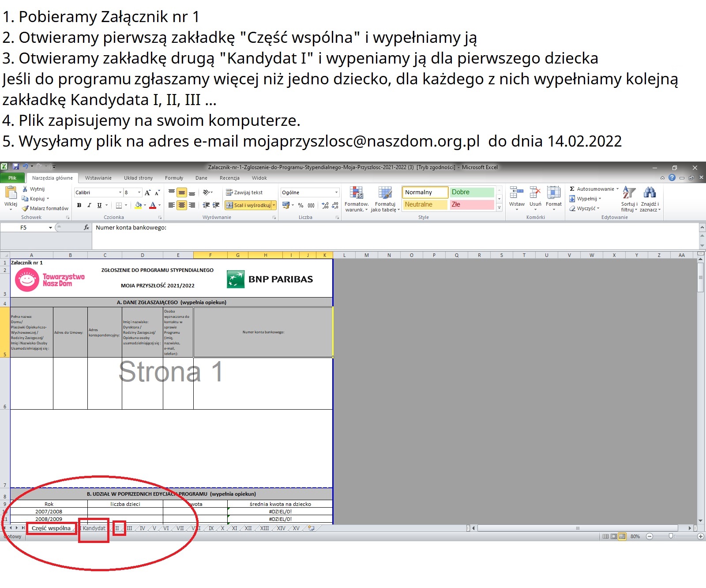The image size is (706, 588).
Task: Open the font size dropdown
Action: 139,192
